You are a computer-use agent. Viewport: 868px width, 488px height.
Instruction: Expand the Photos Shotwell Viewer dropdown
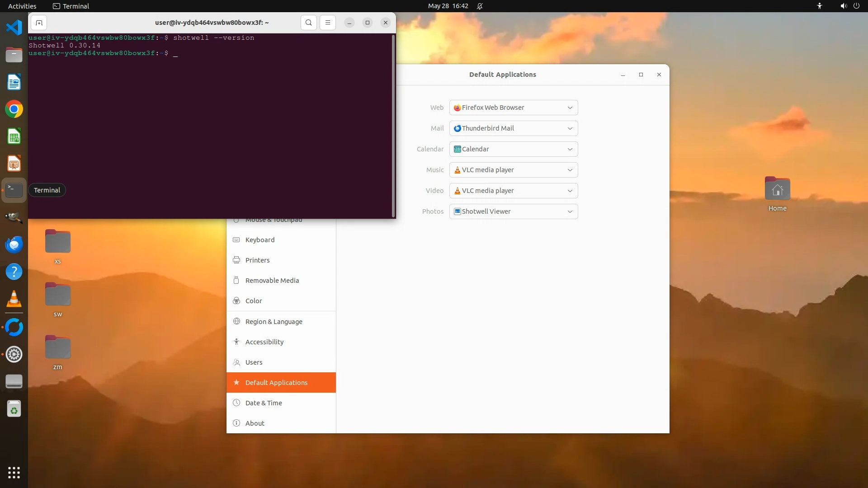pos(514,211)
